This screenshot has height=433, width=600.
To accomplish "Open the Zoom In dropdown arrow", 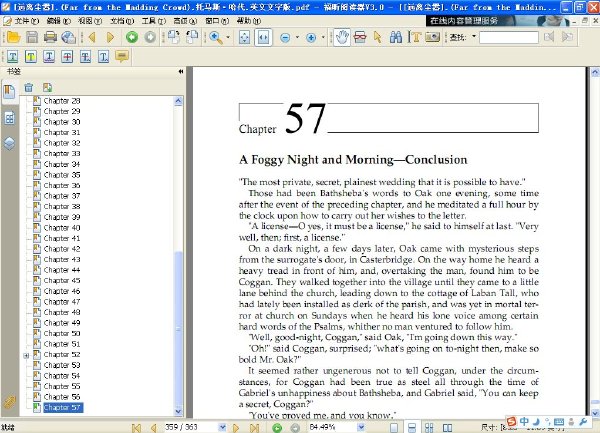I will 323,37.
